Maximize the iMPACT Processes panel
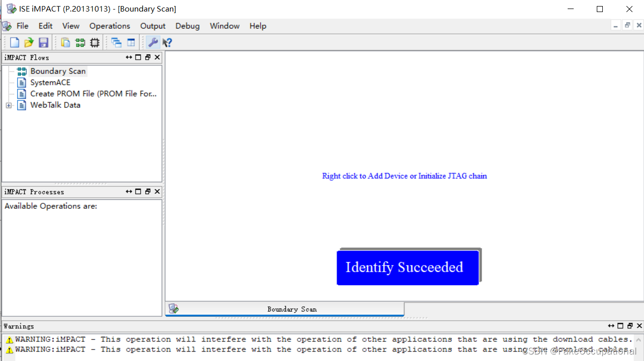 click(x=138, y=191)
